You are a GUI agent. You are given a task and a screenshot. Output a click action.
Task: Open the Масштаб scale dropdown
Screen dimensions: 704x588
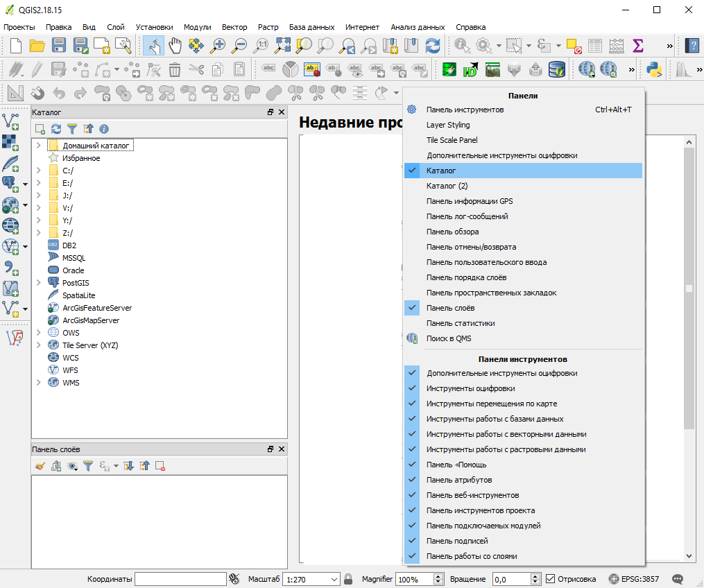(335, 579)
